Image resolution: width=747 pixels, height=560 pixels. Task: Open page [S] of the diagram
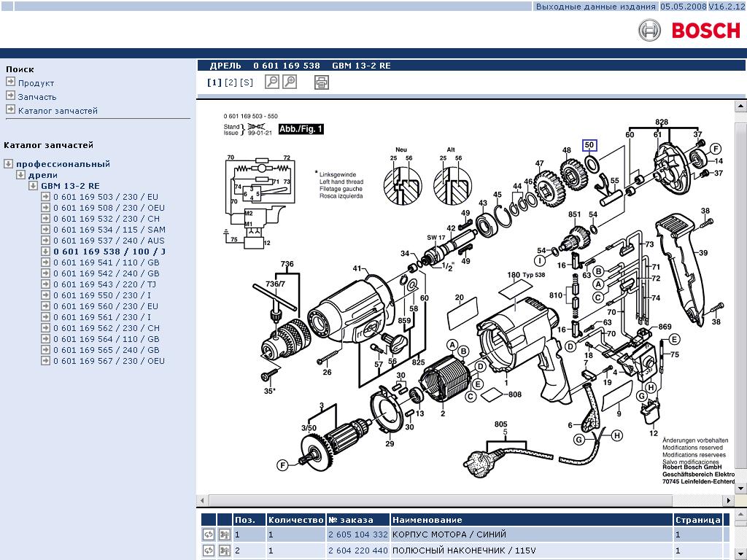coord(247,82)
